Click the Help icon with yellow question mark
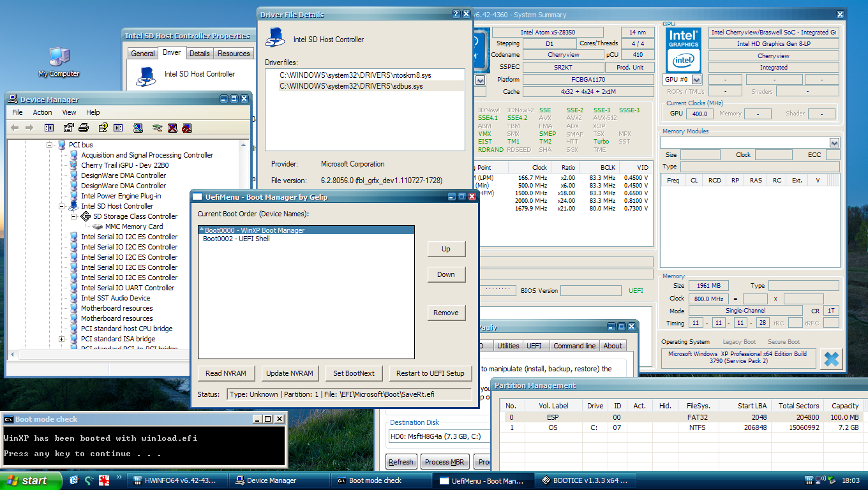The height and width of the screenshot is (490, 868). (103, 128)
